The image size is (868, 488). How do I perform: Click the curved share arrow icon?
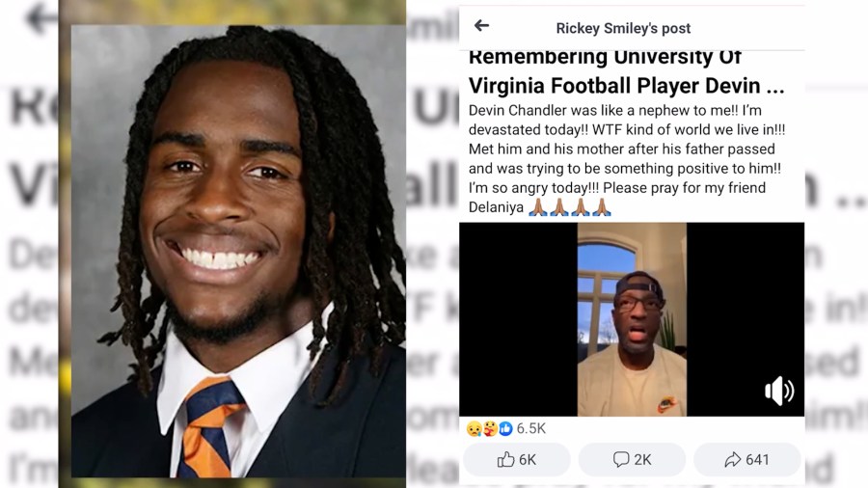click(x=733, y=459)
